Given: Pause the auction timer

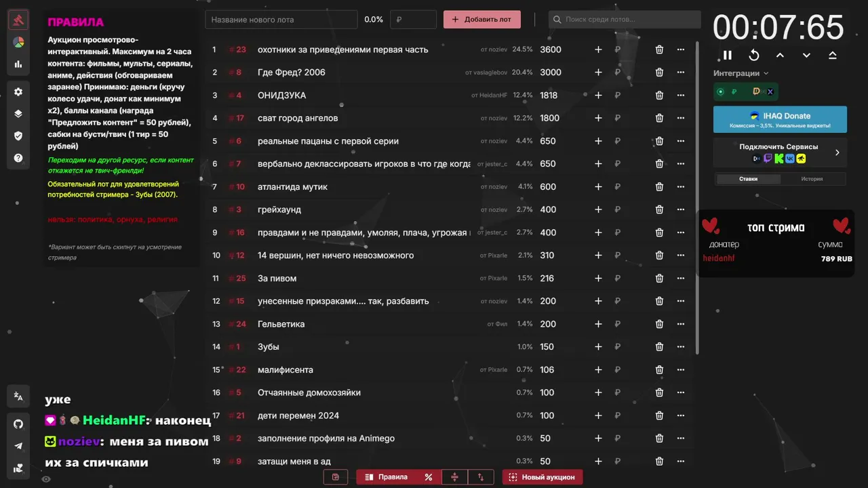Looking at the screenshot, I should click(x=727, y=56).
